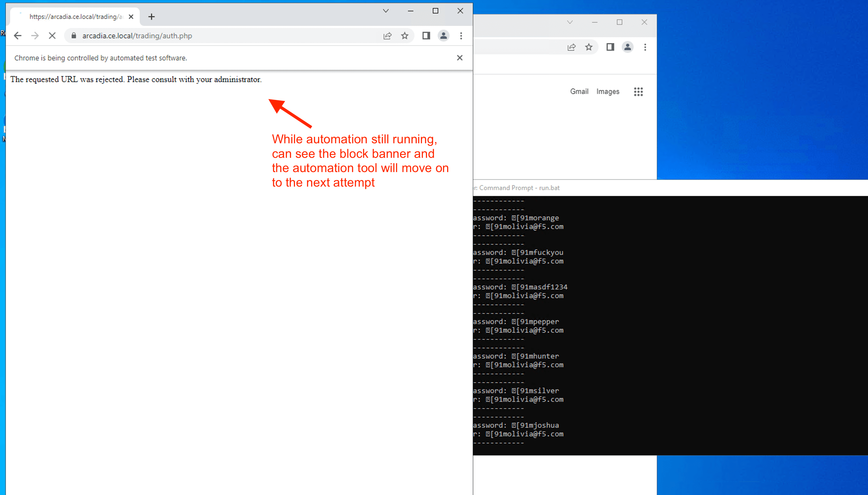Open the Gmail link
868x495 pixels.
tap(579, 91)
